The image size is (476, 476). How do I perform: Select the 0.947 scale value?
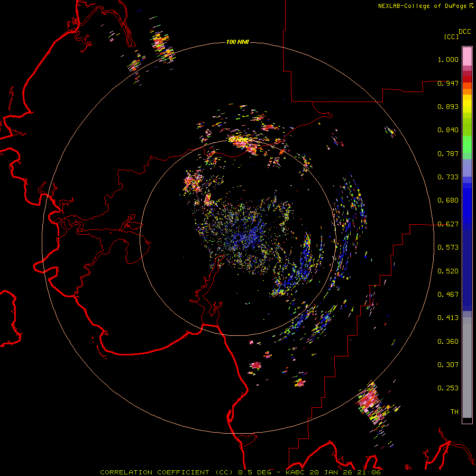[x=448, y=83]
